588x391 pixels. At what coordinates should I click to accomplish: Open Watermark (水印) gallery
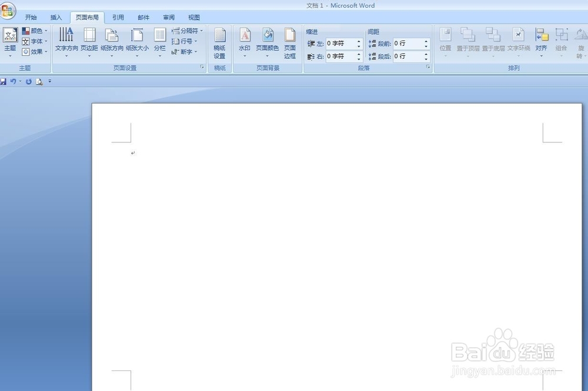click(245, 41)
